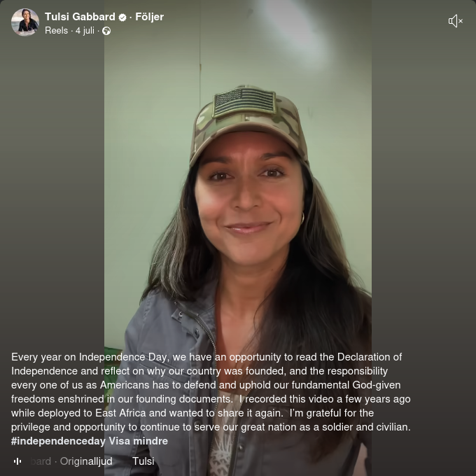Image resolution: width=476 pixels, height=476 pixels.
Task: Open the Tulsi Gabbard profile name link
Action: (x=80, y=17)
